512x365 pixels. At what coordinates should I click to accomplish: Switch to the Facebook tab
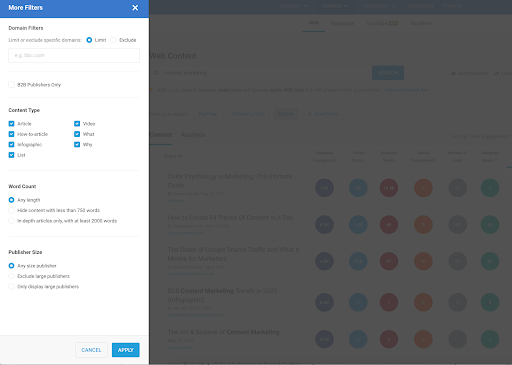pos(343,23)
